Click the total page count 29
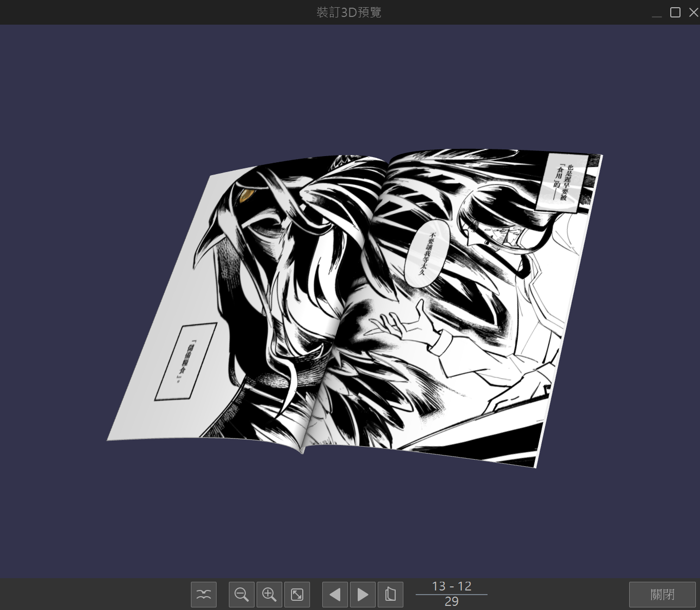The height and width of the screenshot is (610, 700). click(x=452, y=602)
